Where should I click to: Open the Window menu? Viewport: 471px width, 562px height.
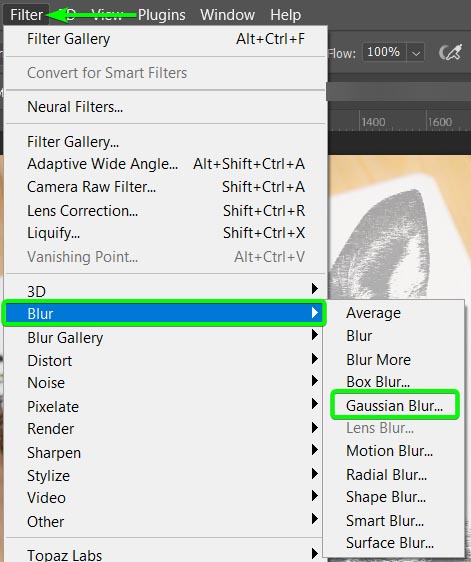[x=227, y=15]
